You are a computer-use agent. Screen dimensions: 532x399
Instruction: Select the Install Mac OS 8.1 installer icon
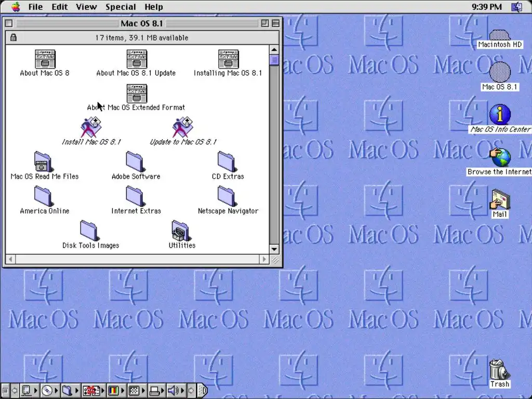coord(91,127)
